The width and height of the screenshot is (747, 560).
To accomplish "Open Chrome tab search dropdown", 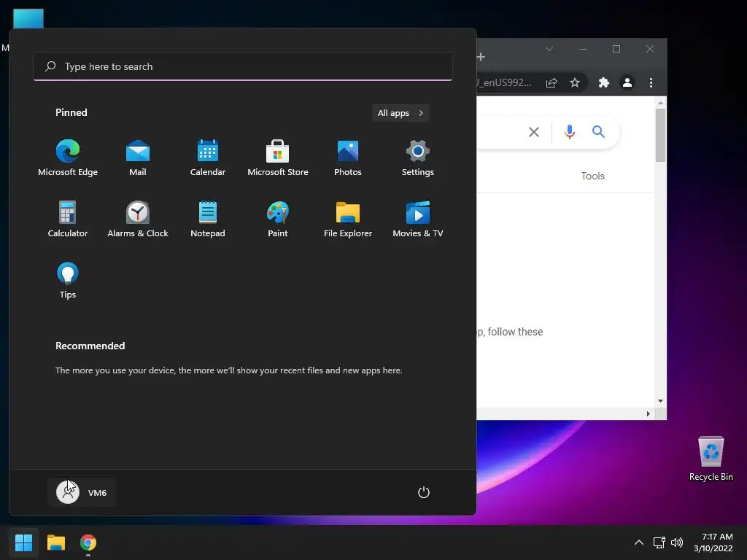I will pyautogui.click(x=549, y=49).
